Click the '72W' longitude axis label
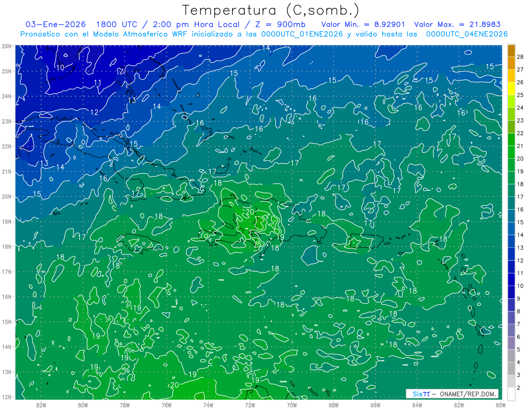Viewport: 532px width, 411px height. (x=250, y=405)
